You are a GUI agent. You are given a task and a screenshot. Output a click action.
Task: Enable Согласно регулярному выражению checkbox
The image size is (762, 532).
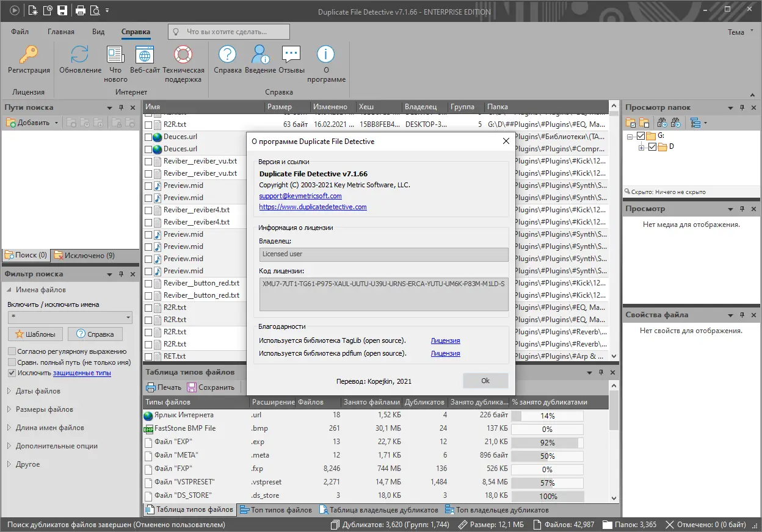click(x=12, y=351)
